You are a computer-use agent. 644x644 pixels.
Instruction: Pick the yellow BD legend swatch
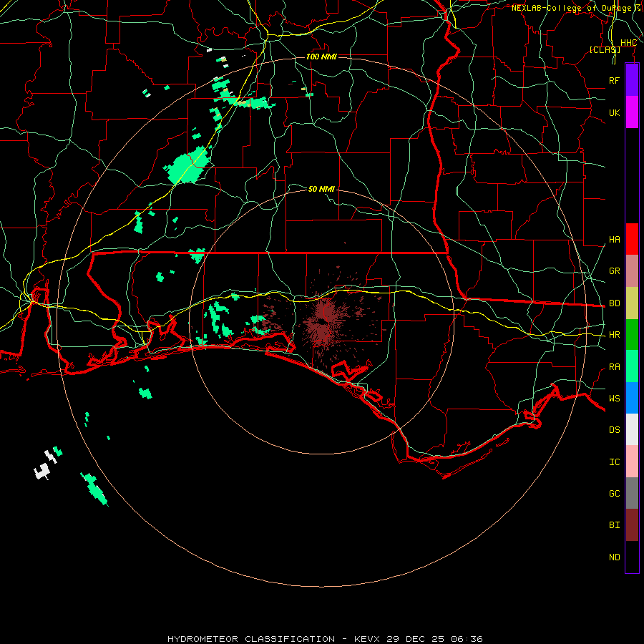tap(632, 303)
